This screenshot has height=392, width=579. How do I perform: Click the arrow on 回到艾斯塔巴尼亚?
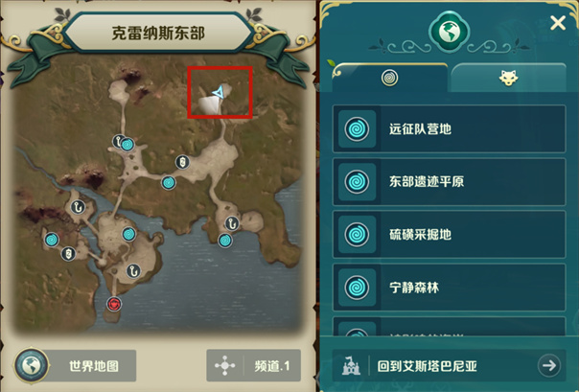549,366
